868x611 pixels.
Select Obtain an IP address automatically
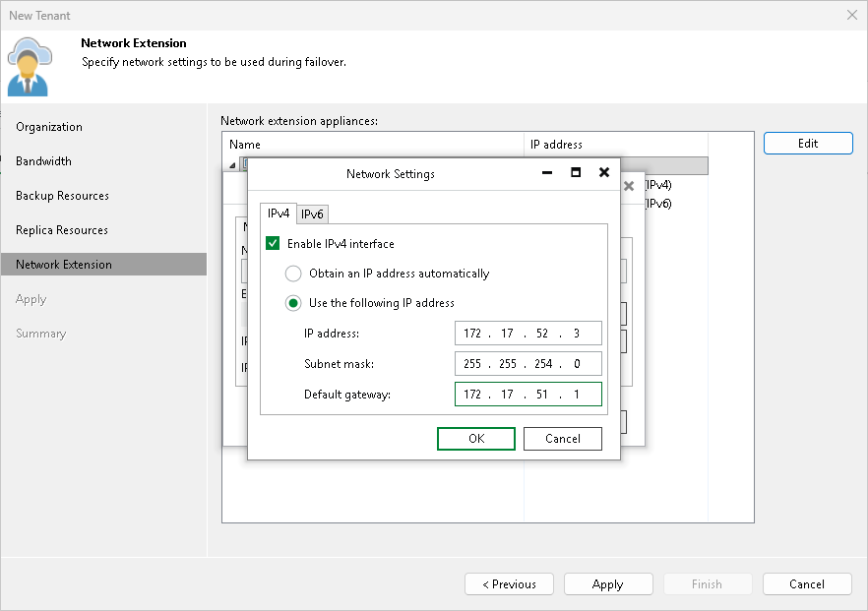292,274
